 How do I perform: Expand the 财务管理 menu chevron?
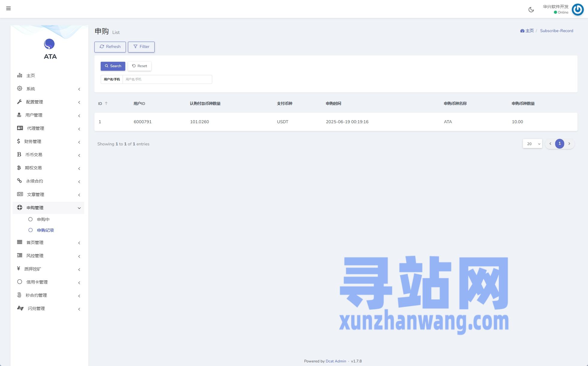(x=79, y=142)
